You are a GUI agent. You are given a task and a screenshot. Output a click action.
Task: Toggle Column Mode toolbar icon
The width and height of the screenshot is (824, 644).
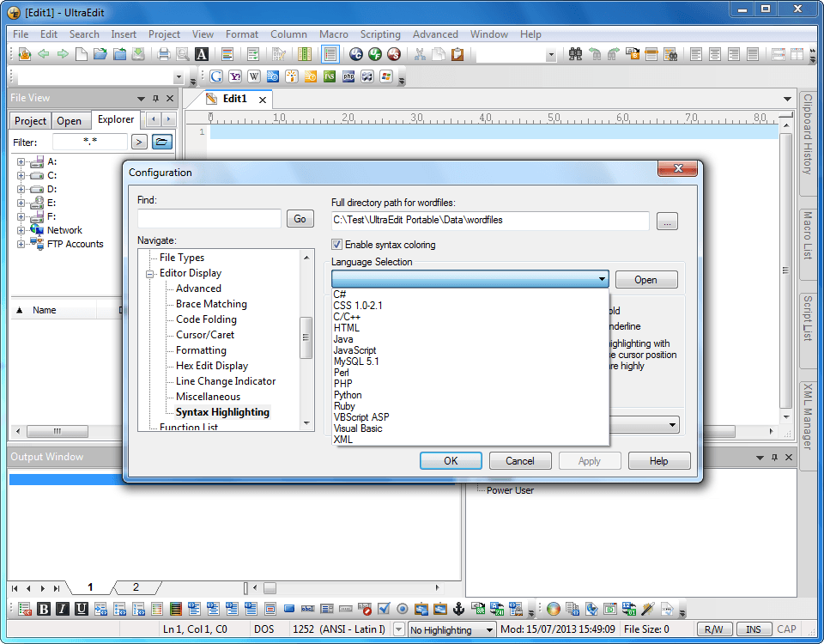pyautogui.click(x=305, y=53)
